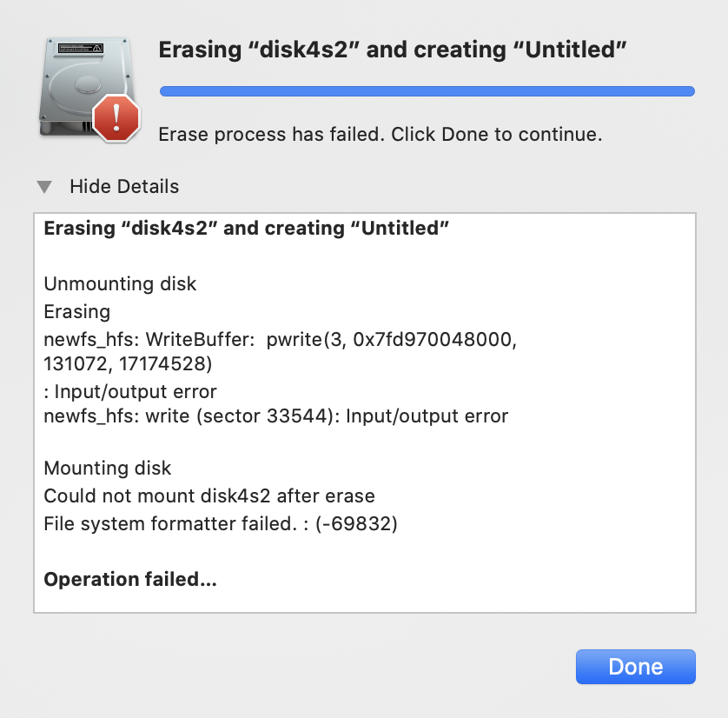
Task: Click the ": Input/output error" log line
Action: point(130,391)
